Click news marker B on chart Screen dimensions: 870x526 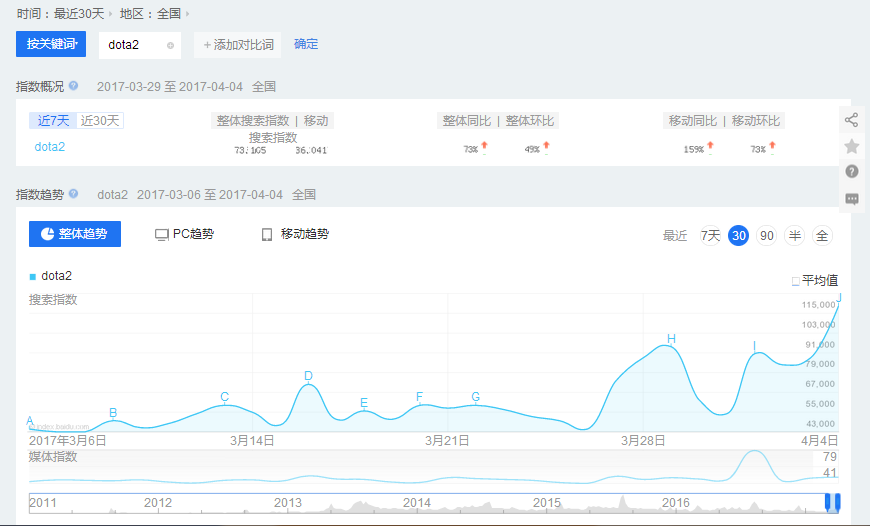point(113,413)
